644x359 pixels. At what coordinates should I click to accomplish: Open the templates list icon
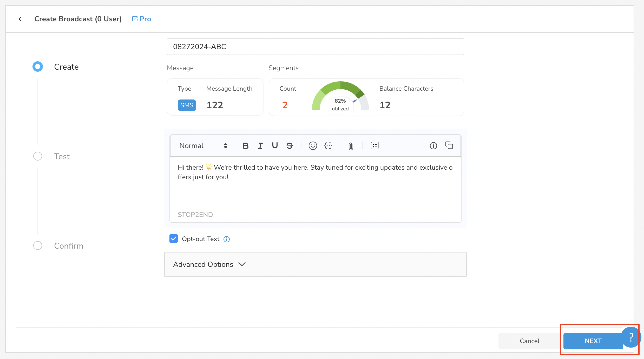coord(374,146)
